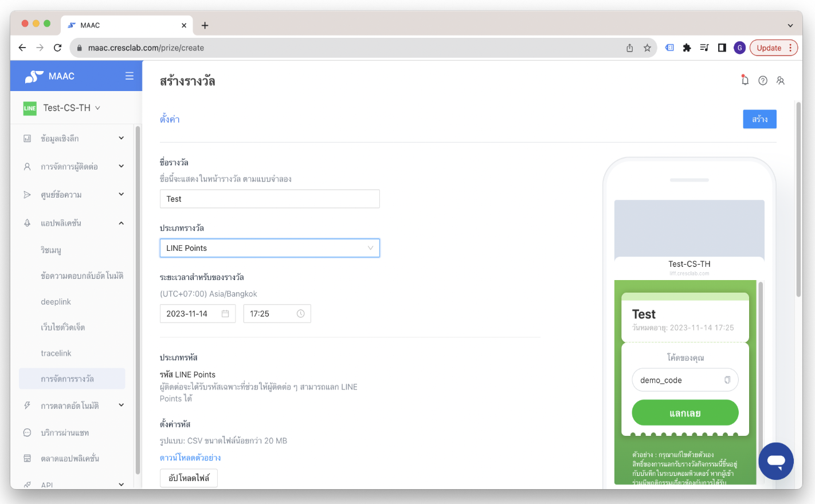
Task: Open the Test-CS-TH account switcher
Action: pyautogui.click(x=72, y=108)
